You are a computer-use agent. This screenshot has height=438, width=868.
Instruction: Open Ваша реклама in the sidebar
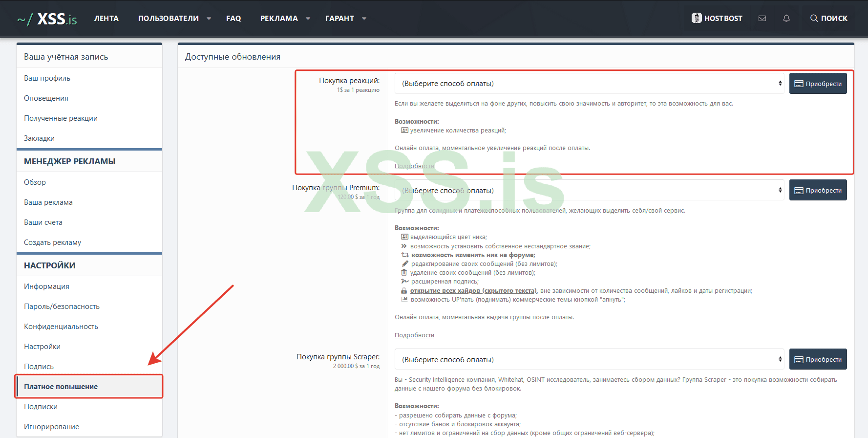[x=89, y=202]
